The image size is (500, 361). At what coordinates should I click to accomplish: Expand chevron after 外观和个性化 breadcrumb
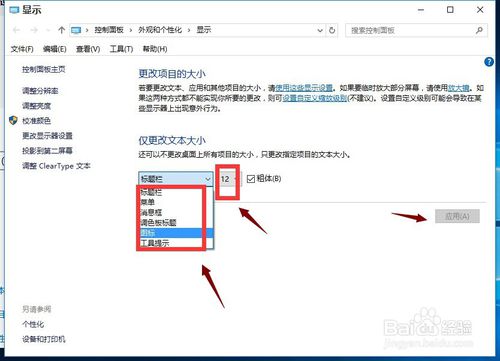189,30
